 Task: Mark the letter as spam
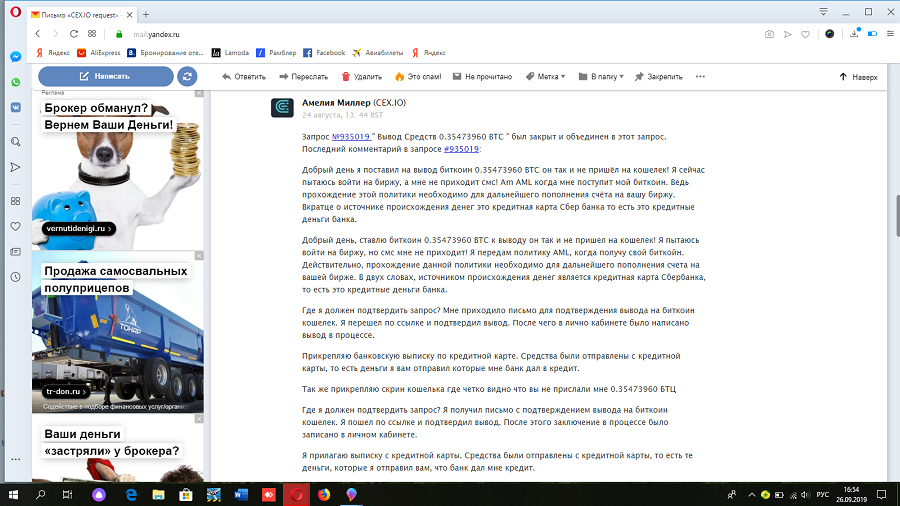[418, 76]
